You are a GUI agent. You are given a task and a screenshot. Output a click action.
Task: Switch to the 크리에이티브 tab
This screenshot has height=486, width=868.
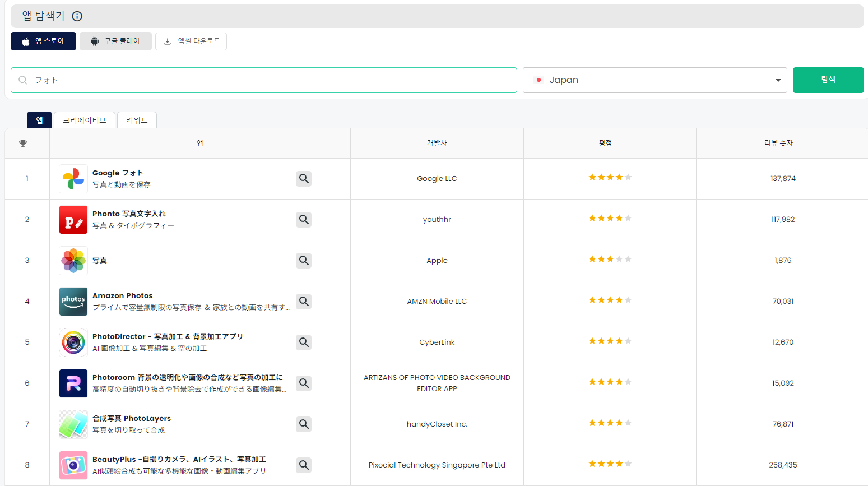coord(85,121)
